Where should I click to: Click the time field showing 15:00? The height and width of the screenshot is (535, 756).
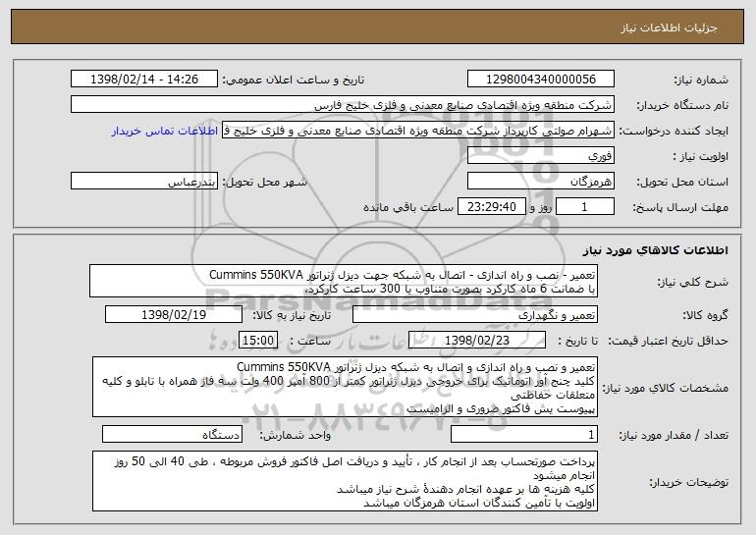[258, 341]
